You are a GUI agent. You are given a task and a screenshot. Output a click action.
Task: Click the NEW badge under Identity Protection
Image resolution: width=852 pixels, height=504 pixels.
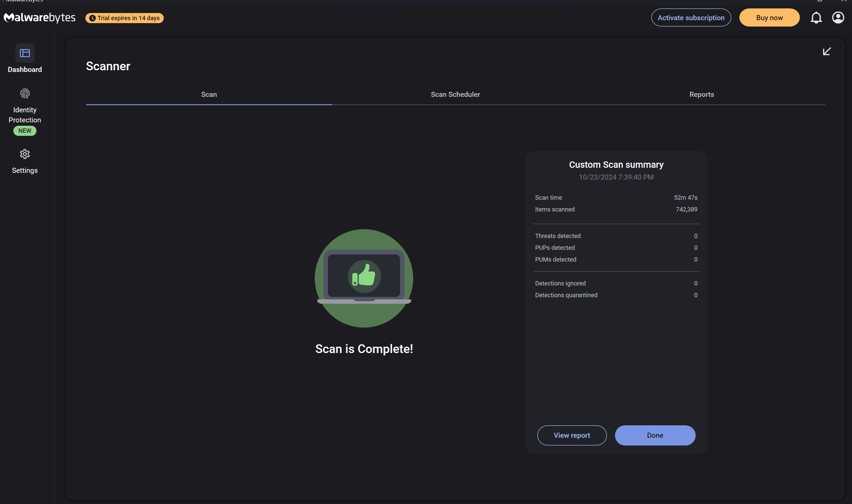[25, 131]
